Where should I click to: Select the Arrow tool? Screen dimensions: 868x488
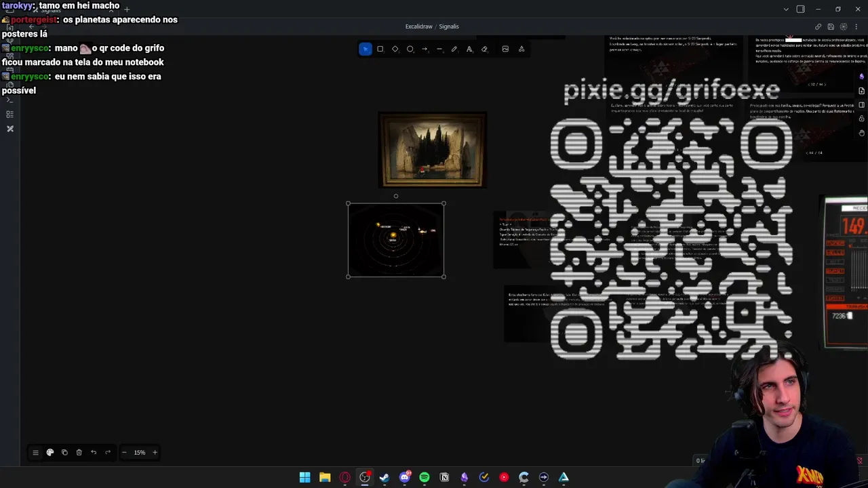click(x=425, y=49)
